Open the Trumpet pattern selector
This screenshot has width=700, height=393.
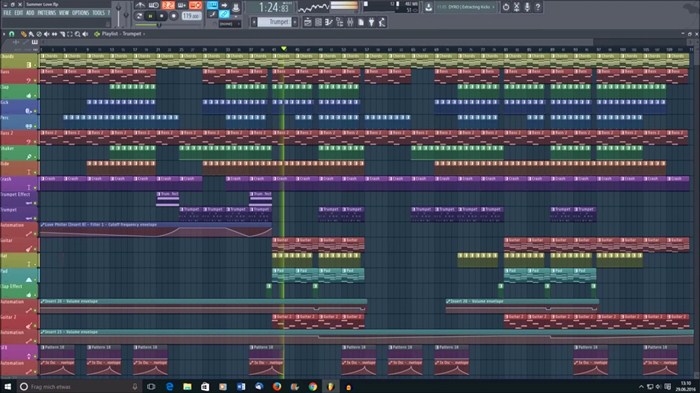(275, 22)
